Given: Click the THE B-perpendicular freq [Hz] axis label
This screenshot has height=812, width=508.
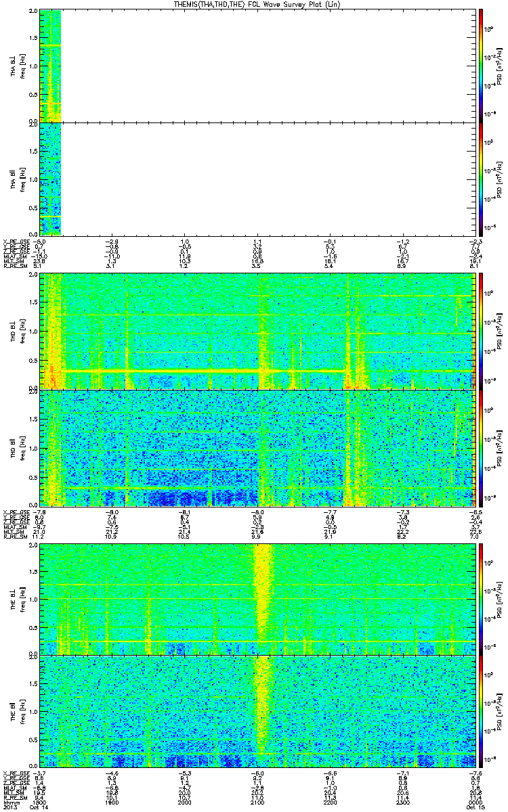Looking at the screenshot, I should tap(22, 598).
